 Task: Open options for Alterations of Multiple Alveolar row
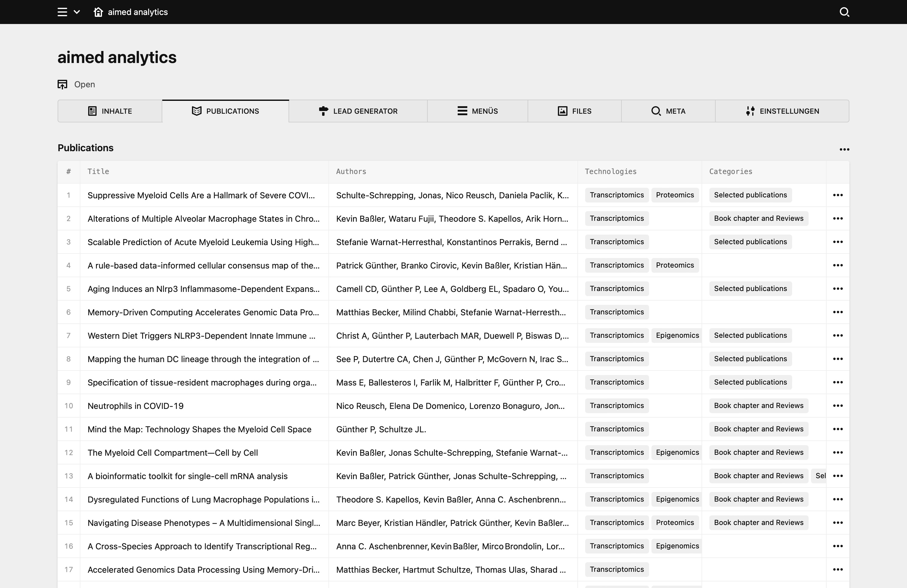pyautogui.click(x=838, y=218)
